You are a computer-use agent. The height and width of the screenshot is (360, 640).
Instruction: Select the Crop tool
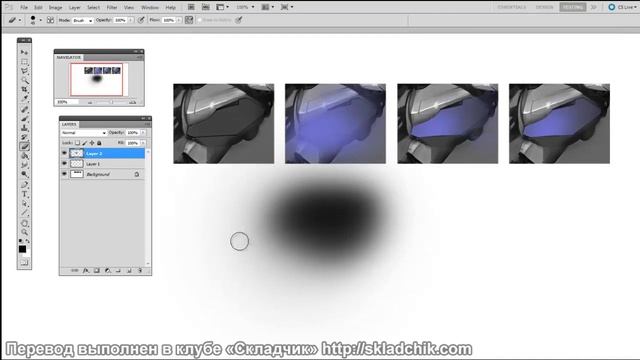click(24, 89)
